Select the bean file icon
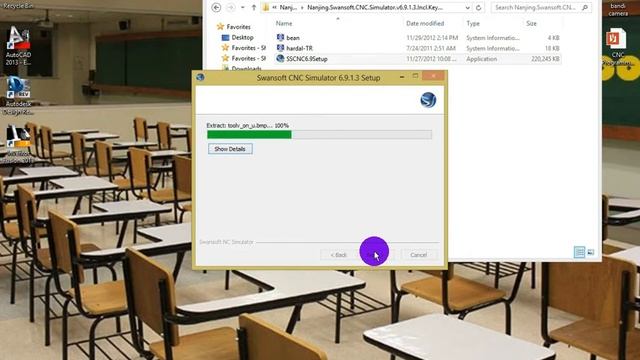The height and width of the screenshot is (360, 640). 280,38
